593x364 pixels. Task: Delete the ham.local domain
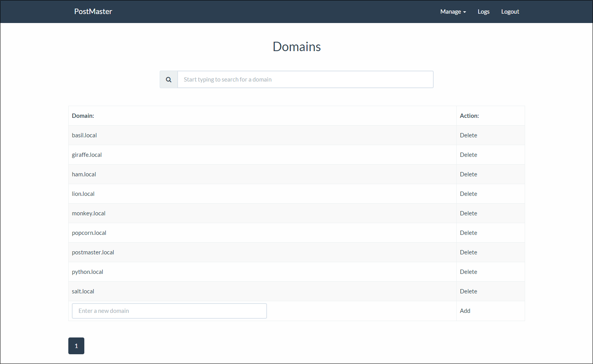click(468, 174)
